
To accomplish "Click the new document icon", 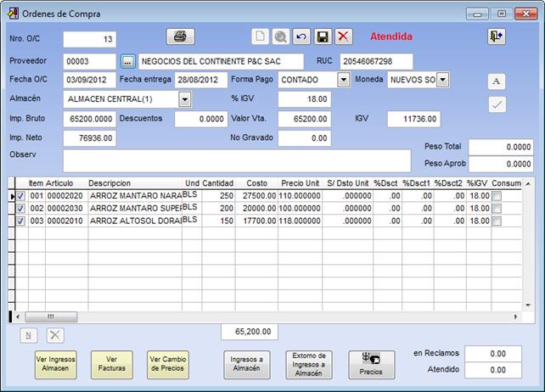I will (x=260, y=36).
